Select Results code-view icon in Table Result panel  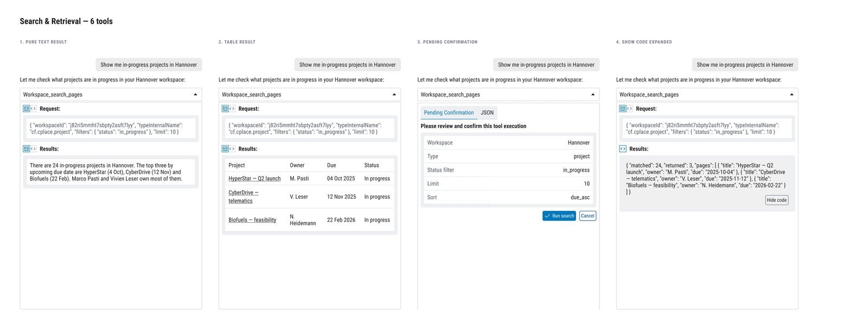(232, 149)
